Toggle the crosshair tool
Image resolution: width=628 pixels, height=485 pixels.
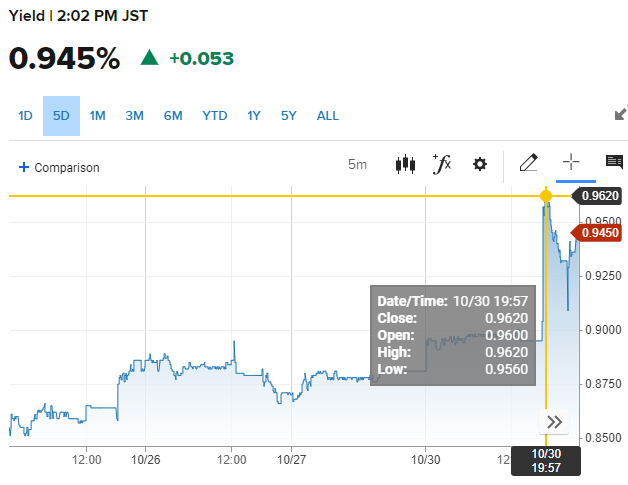tap(571, 163)
